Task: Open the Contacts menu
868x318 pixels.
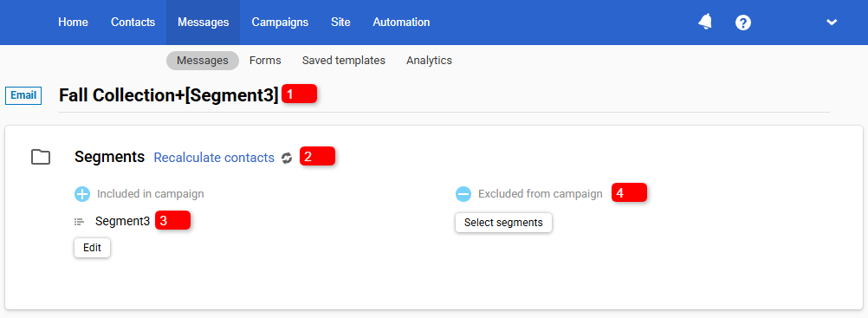Action: (x=133, y=23)
